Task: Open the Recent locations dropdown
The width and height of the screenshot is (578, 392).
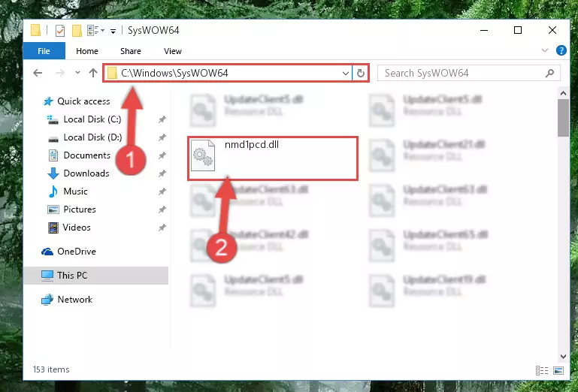Action: 77,73
